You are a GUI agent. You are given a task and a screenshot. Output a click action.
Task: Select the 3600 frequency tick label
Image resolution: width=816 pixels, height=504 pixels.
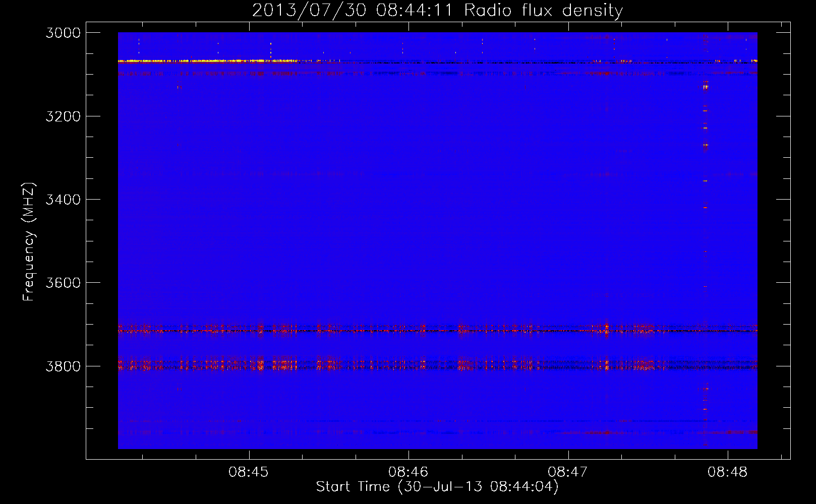point(63,283)
